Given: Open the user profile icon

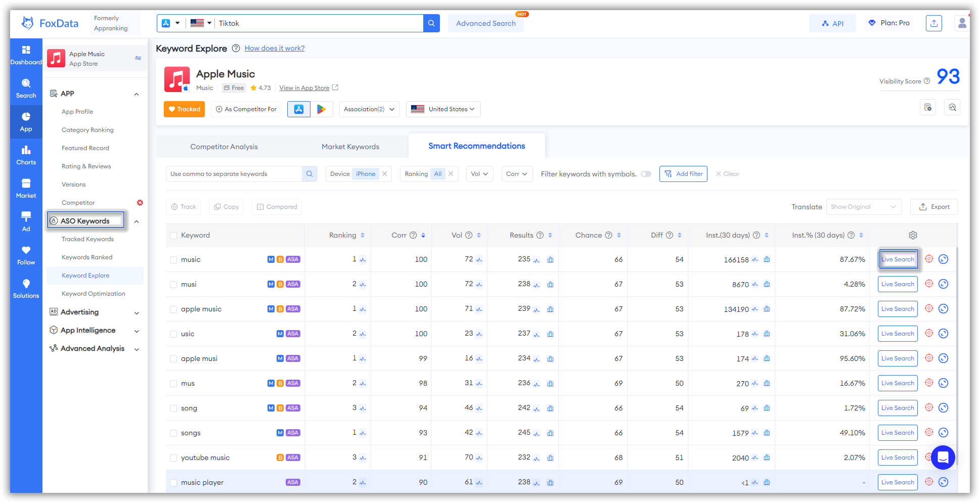Looking at the screenshot, I should click(962, 23).
